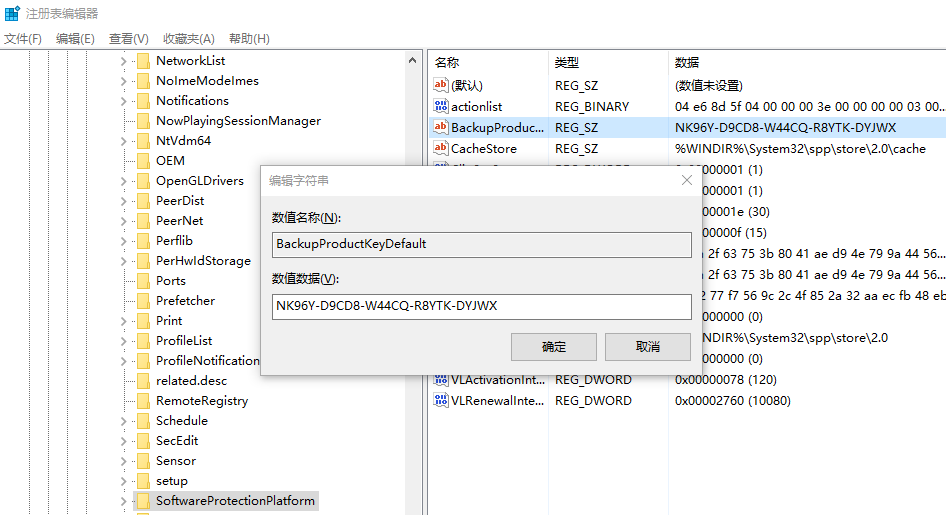Screen dimensions: 946x515
Task: Click the Ports folder icon
Action: (x=143, y=281)
